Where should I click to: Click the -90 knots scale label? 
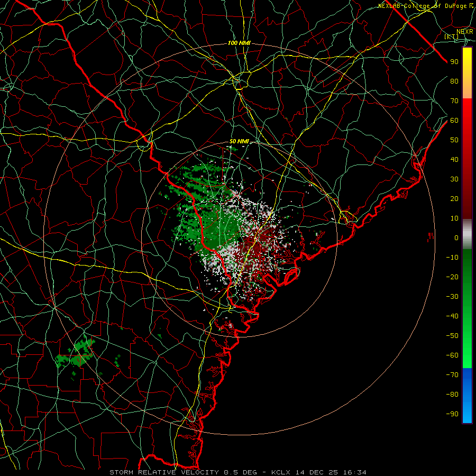click(452, 414)
